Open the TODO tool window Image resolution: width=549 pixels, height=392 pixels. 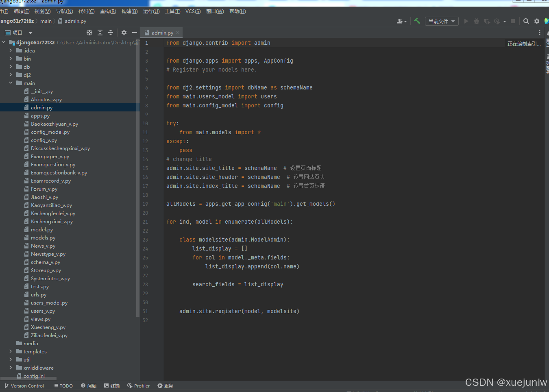pyautogui.click(x=63, y=386)
